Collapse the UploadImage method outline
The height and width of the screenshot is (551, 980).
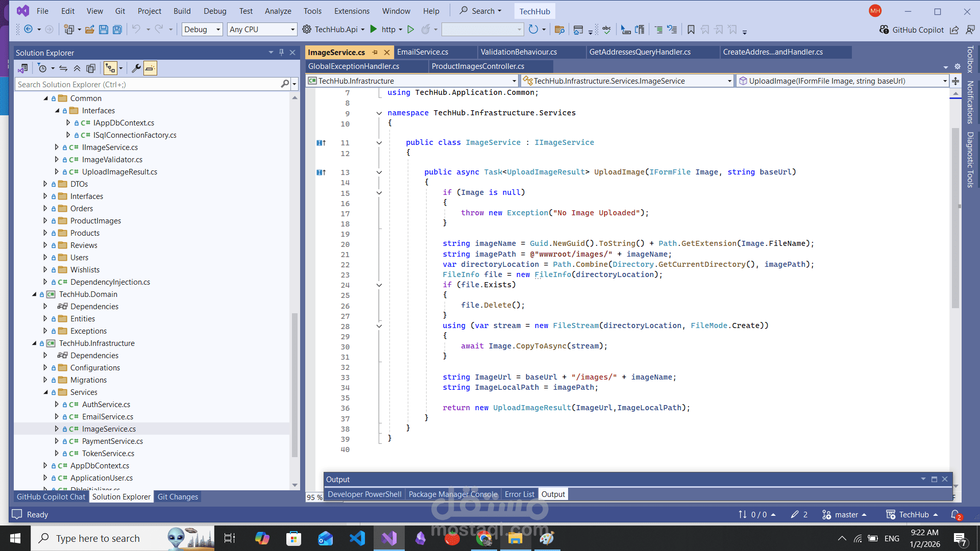pyautogui.click(x=379, y=172)
